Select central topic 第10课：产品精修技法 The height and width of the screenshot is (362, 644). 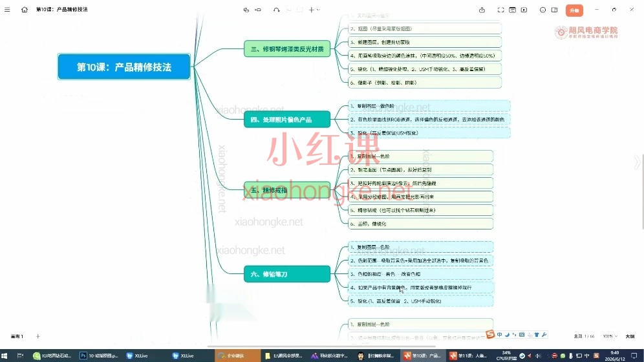(124, 67)
